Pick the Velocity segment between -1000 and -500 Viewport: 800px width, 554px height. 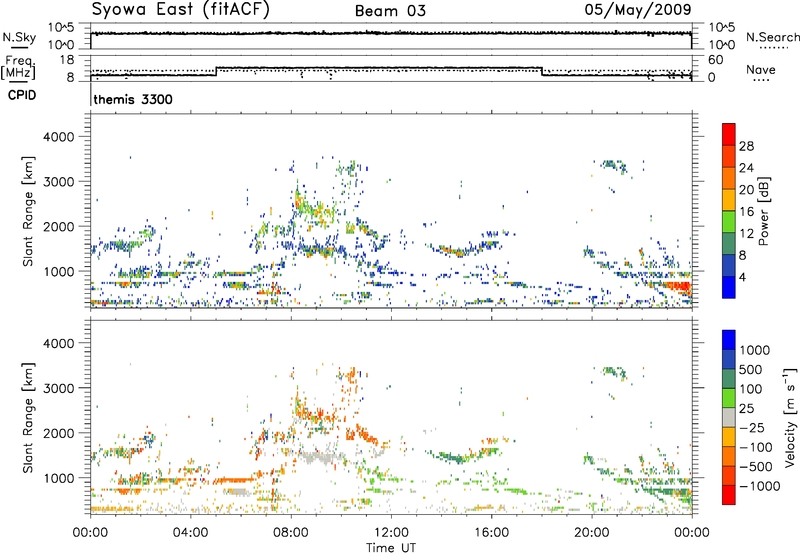click(729, 475)
